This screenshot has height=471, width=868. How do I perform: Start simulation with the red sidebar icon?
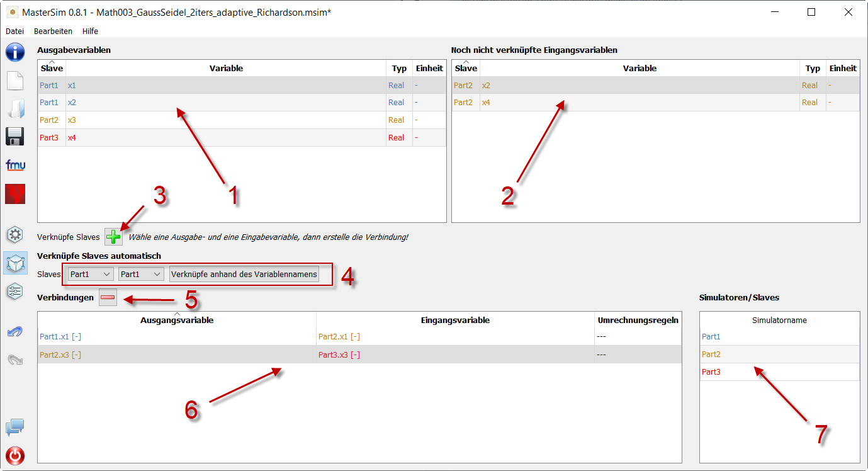pyautogui.click(x=14, y=194)
